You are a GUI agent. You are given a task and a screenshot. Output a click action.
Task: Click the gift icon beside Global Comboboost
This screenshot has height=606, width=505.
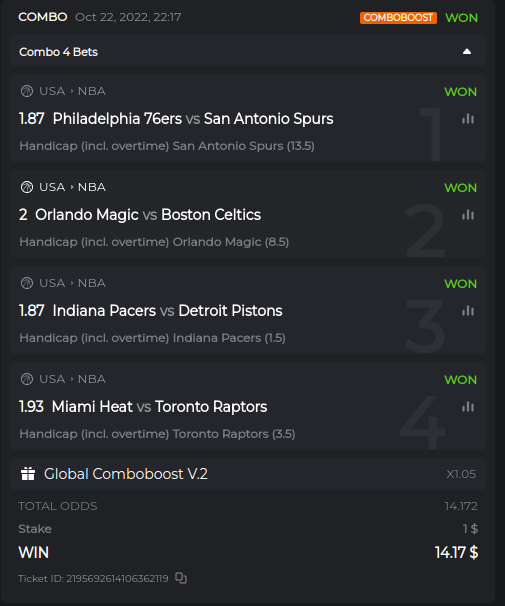[x=28, y=474]
